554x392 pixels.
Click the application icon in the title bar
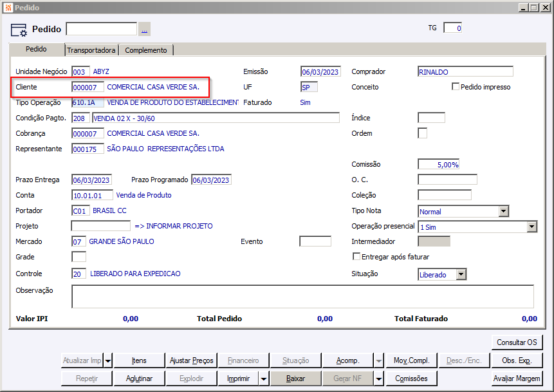coord(6,7)
